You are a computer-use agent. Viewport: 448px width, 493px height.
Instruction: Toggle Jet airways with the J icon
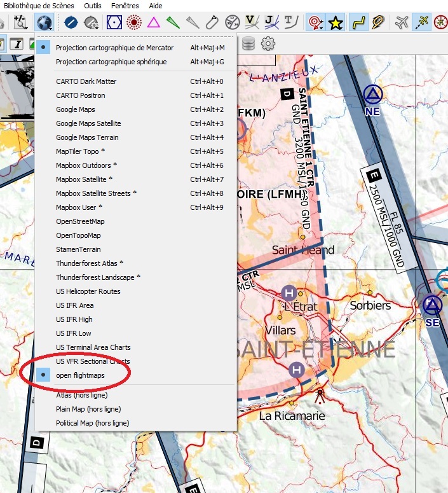271,22
